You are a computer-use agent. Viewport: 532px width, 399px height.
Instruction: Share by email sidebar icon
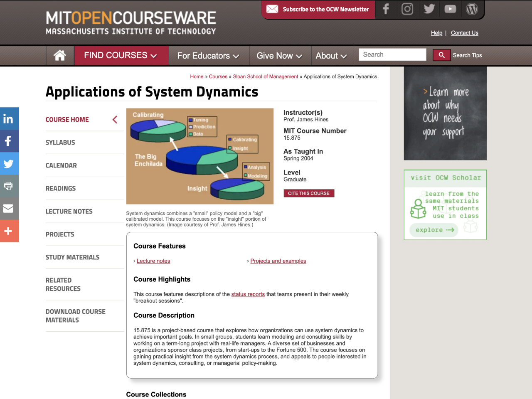(x=9, y=208)
